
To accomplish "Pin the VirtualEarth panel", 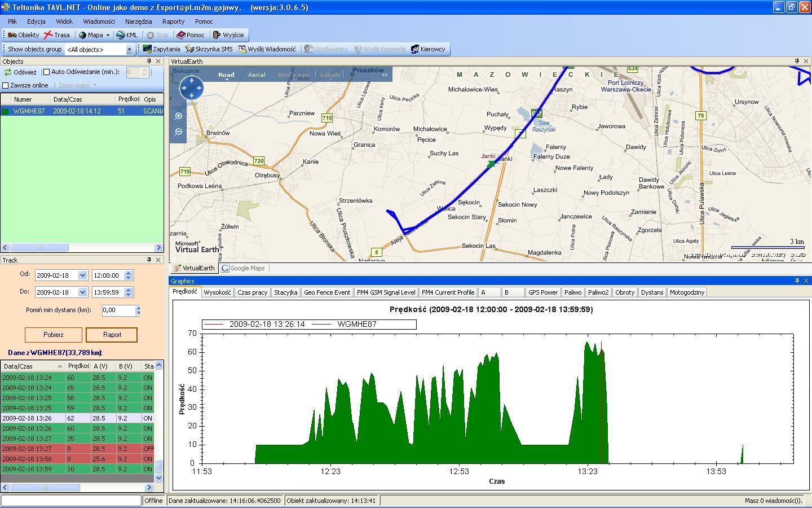I will point(797,61).
